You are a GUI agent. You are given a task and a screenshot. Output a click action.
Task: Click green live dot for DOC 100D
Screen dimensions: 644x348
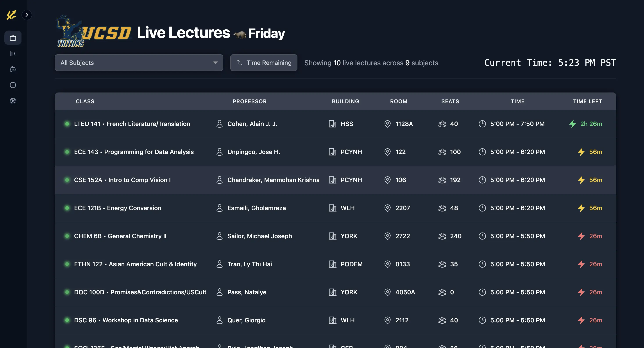coord(67,292)
